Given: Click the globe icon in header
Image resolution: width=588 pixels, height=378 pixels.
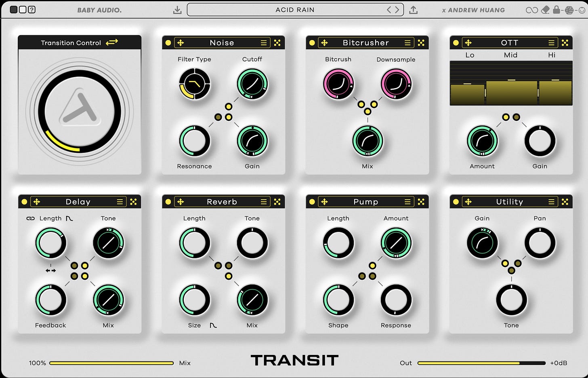Looking at the screenshot, I should pos(569,10).
